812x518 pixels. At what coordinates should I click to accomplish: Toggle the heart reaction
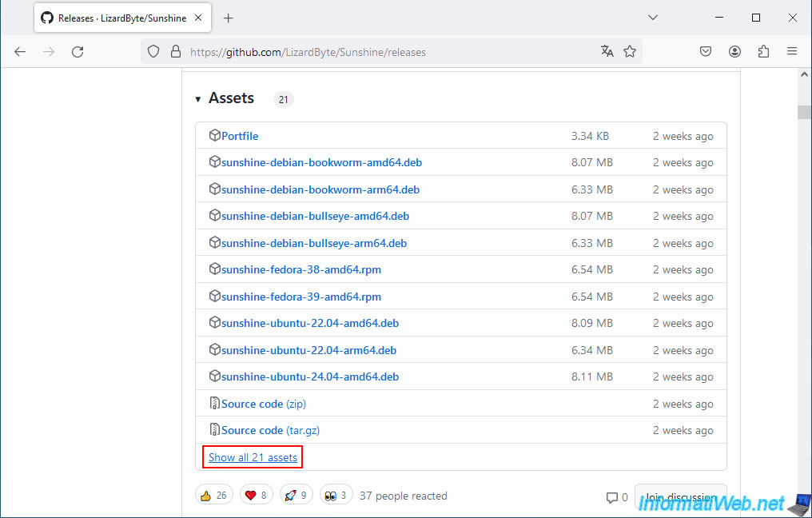(257, 496)
